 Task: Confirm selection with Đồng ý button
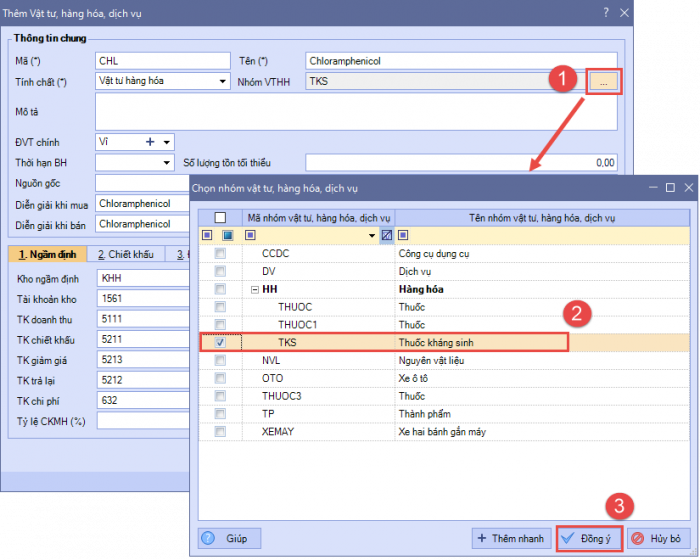(589, 538)
